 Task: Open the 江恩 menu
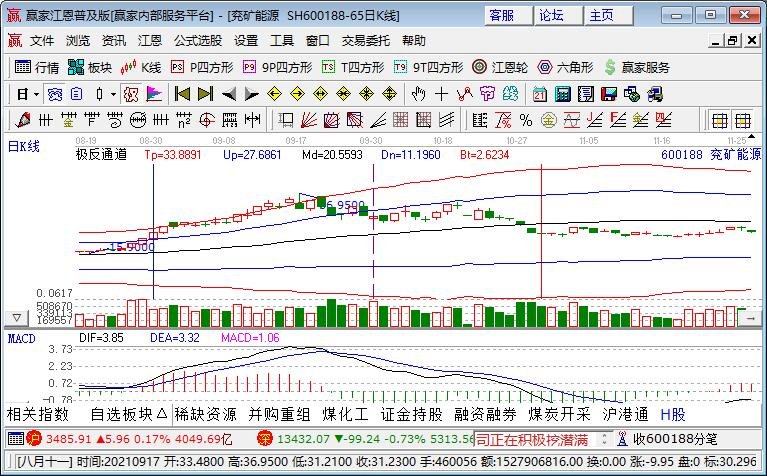[150, 41]
